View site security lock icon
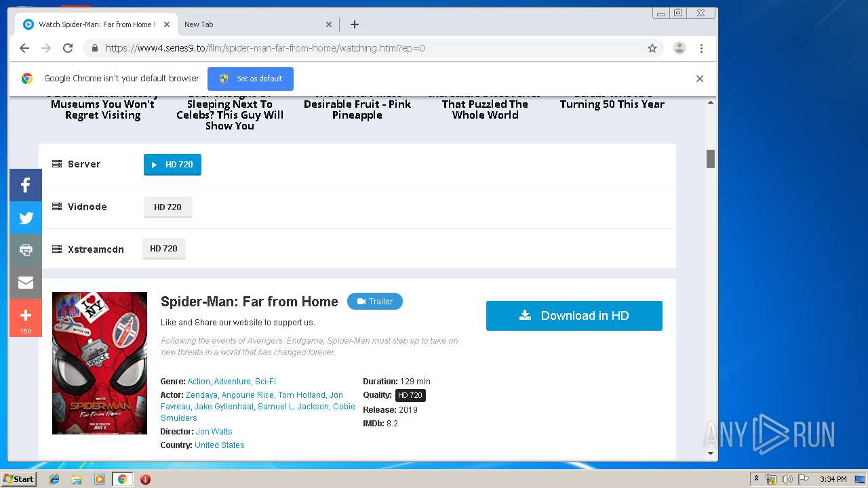This screenshot has height=488, width=868. pos(94,48)
